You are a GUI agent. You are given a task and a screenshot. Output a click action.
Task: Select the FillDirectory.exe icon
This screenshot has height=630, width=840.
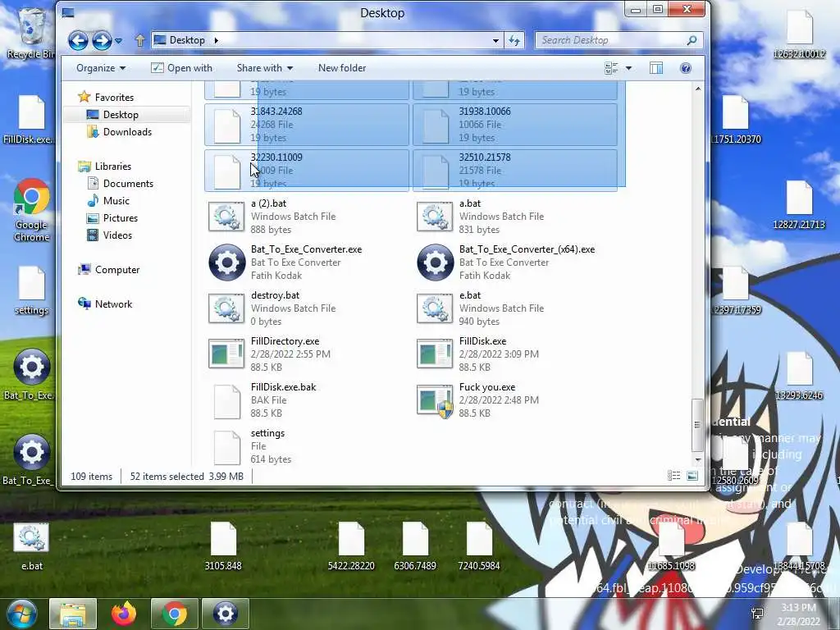226,354
